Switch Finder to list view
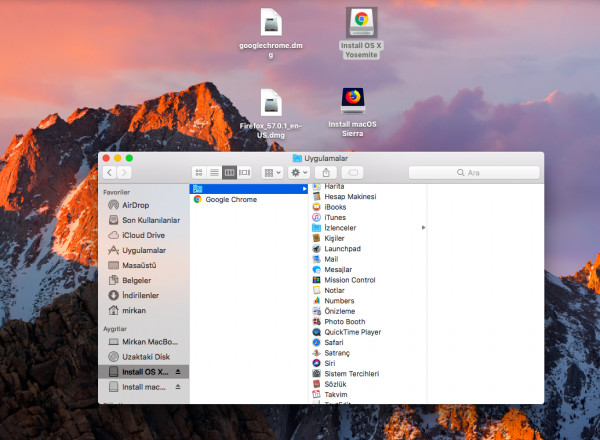Screen dimensions: 600x440 click(214, 173)
